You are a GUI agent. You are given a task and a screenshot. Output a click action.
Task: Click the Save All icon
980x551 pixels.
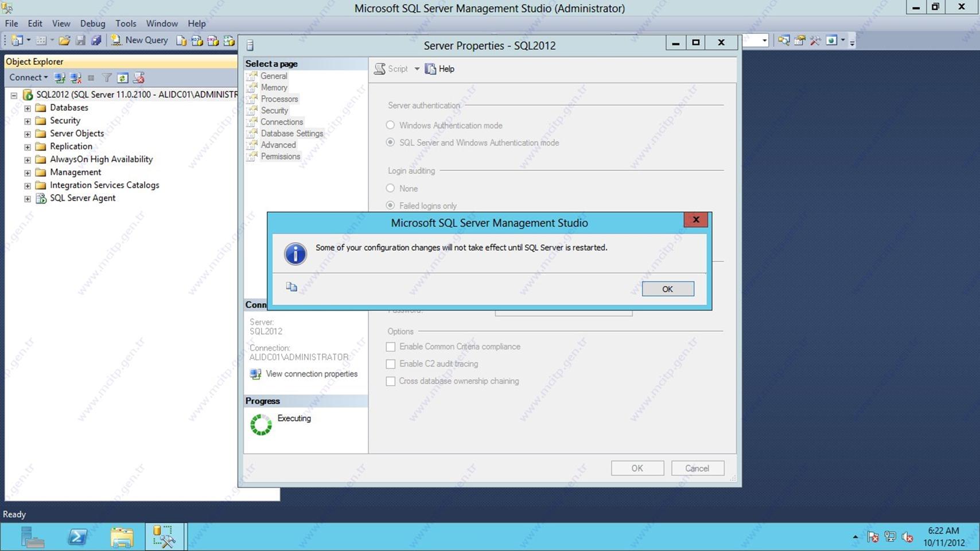point(96,40)
